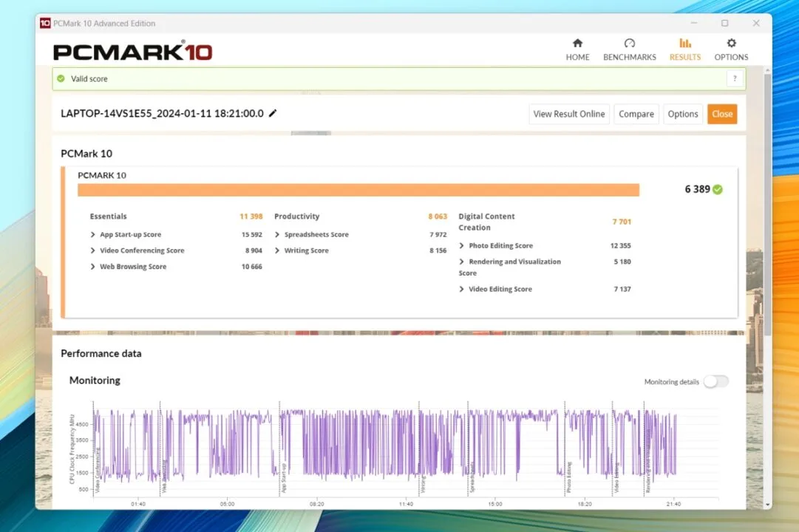
Task: Open the Home tab
Action: point(577,50)
